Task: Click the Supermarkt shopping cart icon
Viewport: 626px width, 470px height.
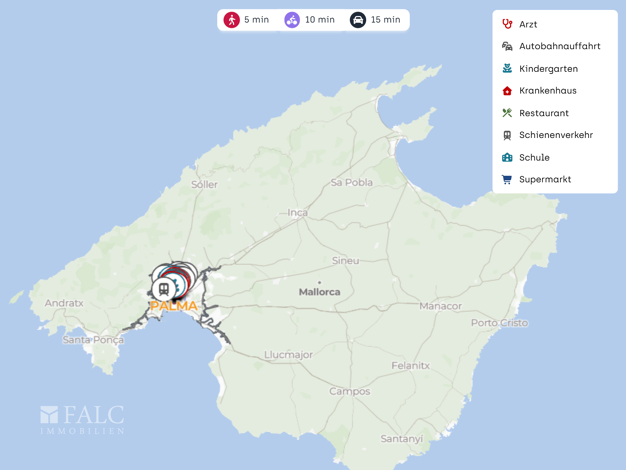Action: pyautogui.click(x=507, y=180)
